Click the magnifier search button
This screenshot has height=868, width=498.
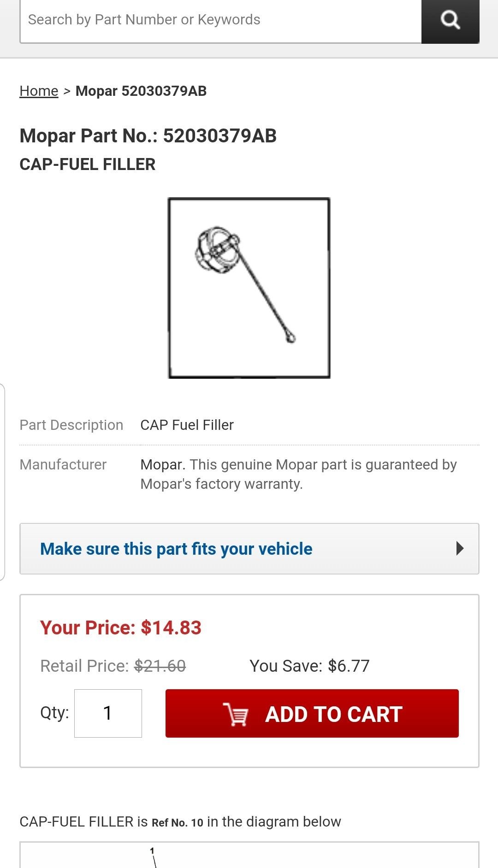click(x=450, y=21)
